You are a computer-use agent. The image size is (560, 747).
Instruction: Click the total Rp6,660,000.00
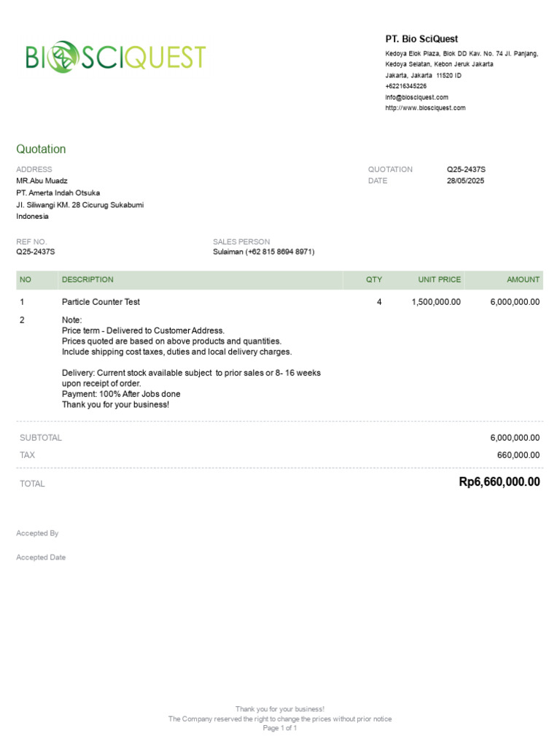[499, 481]
